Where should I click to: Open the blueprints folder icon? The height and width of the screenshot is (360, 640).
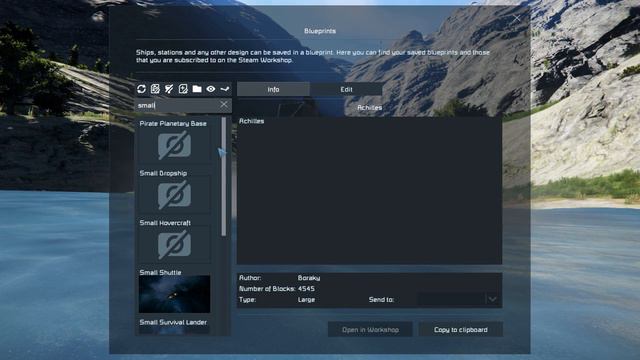pyautogui.click(x=197, y=89)
